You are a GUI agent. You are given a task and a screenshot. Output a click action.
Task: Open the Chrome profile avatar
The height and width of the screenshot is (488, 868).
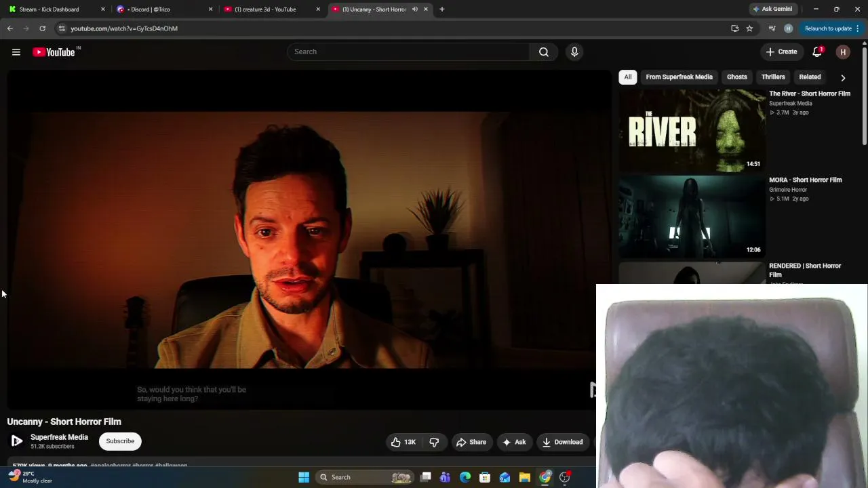[x=788, y=28]
